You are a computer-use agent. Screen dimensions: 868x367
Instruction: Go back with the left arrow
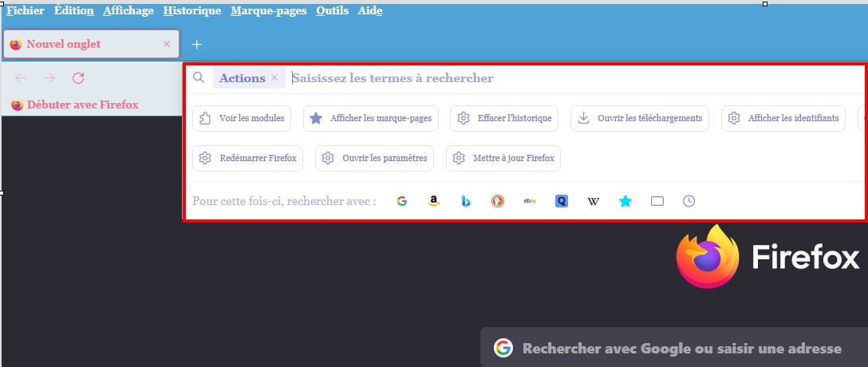point(21,78)
